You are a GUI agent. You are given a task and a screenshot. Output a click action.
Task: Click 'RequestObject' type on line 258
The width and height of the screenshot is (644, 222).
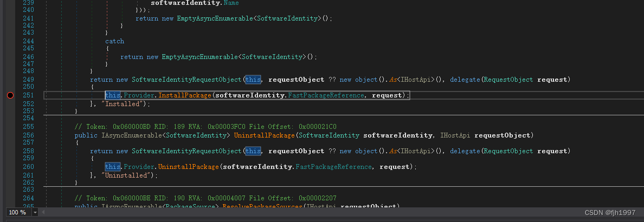[x=508, y=151]
